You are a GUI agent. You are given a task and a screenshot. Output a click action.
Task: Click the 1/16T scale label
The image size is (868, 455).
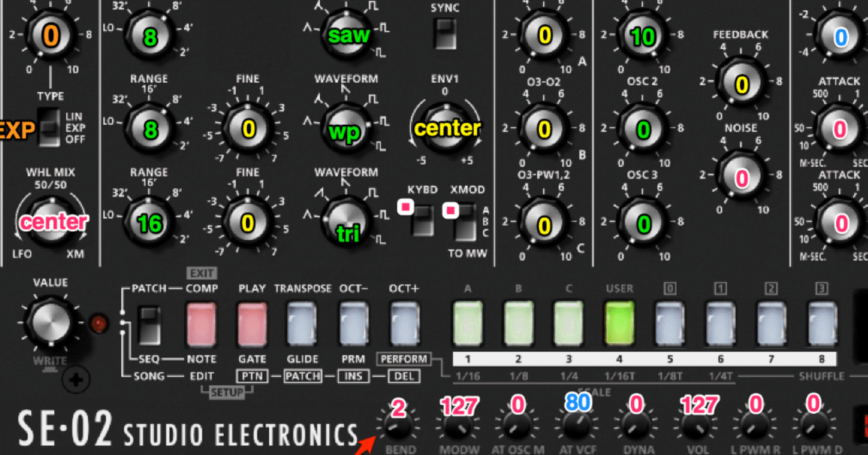620,376
